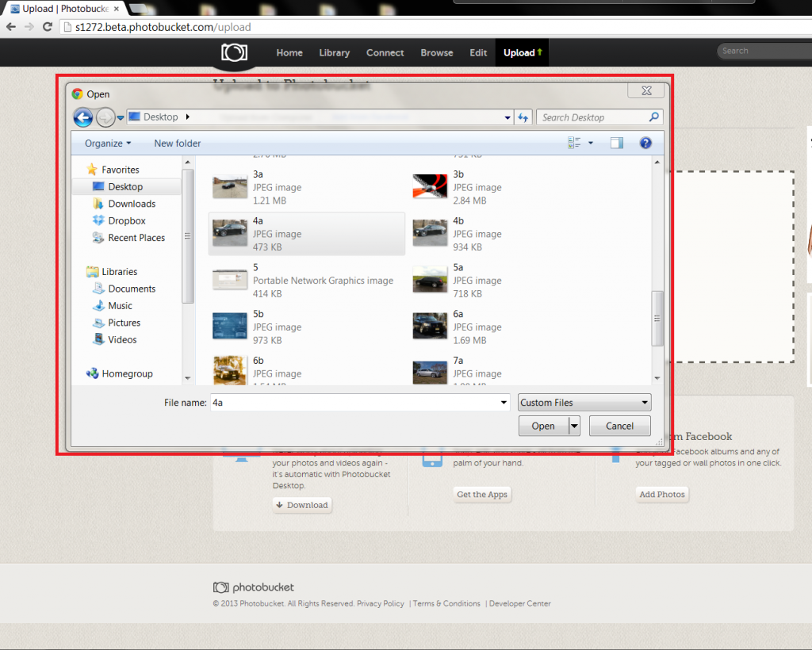
Task: Open Documents library in sidebar
Action: click(132, 289)
